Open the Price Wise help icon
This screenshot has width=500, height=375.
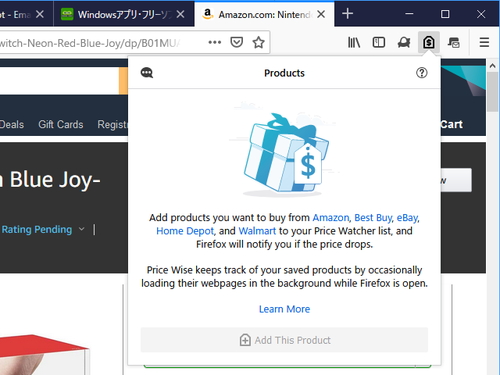(x=422, y=73)
